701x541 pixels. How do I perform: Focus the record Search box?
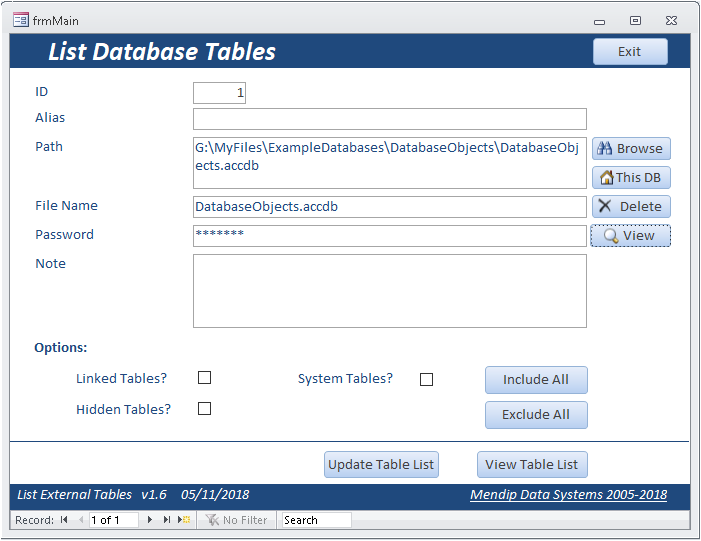coord(315,520)
